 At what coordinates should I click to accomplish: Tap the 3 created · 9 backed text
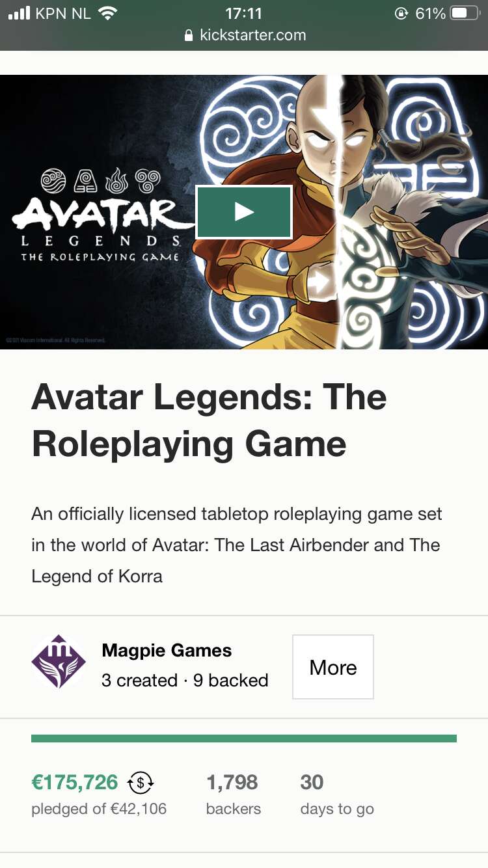[x=185, y=680]
